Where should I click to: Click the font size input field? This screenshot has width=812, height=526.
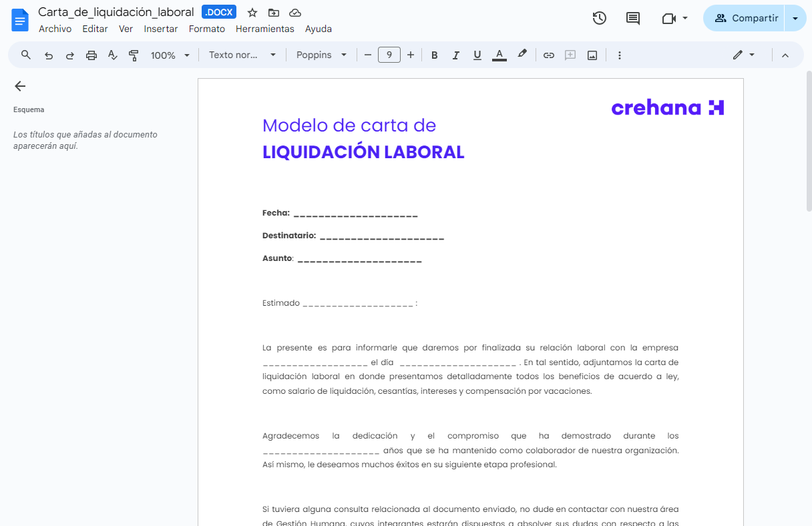(x=389, y=55)
